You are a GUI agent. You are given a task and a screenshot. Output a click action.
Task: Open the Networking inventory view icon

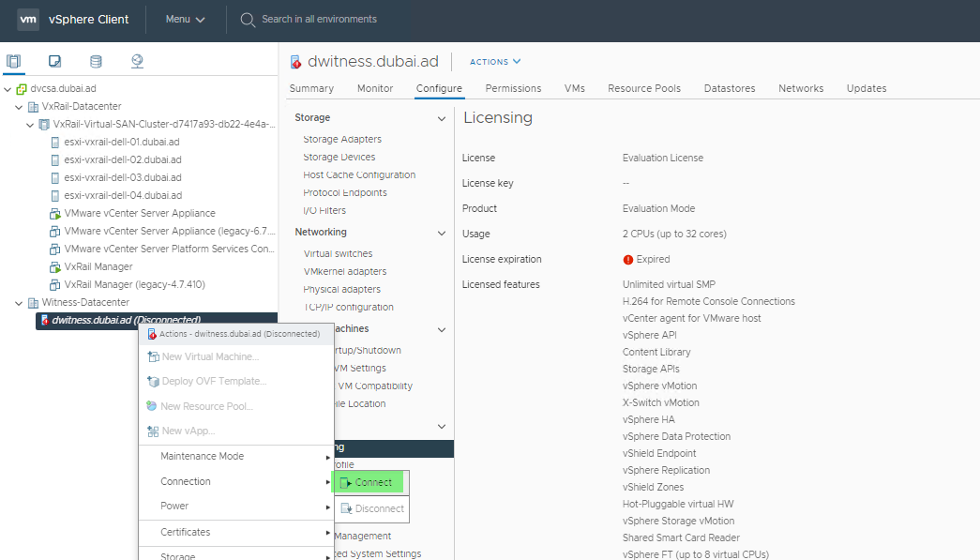click(137, 61)
